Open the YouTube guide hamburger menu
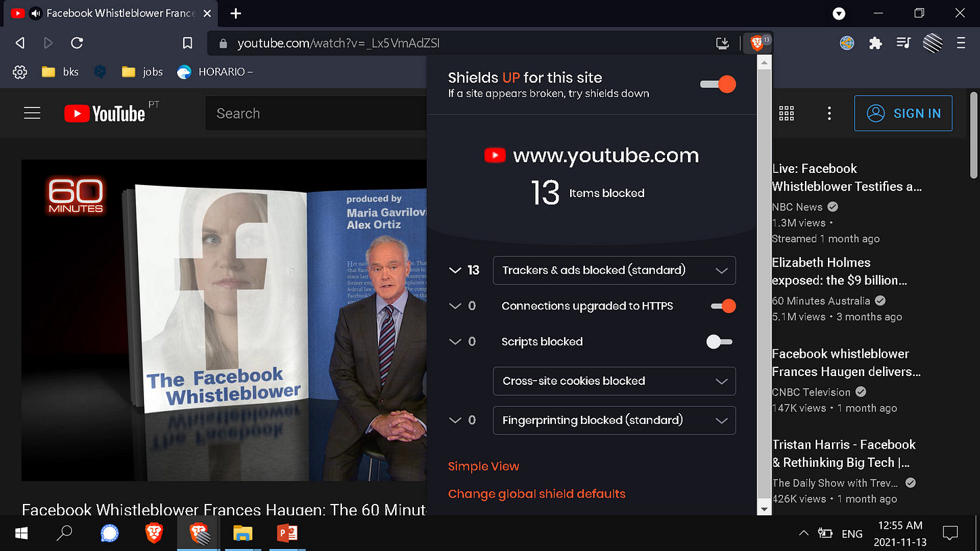The height and width of the screenshot is (551, 980). point(32,113)
